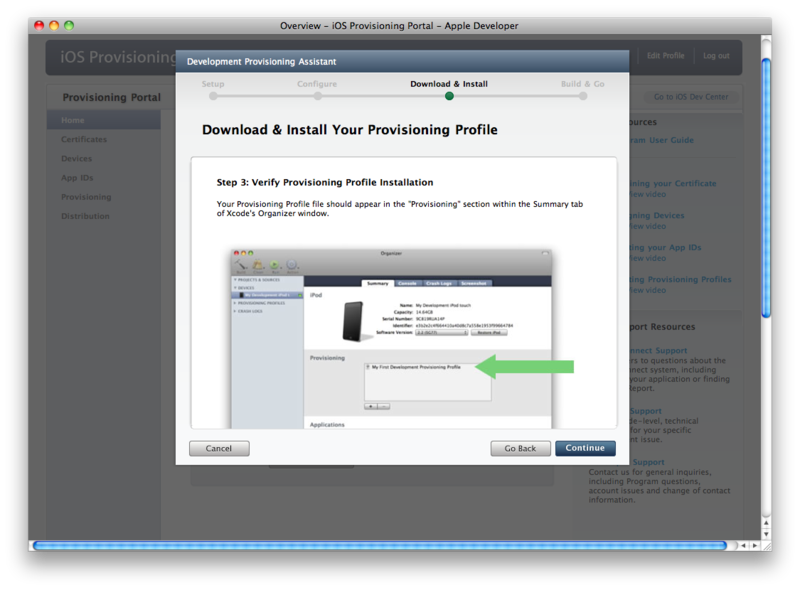Viewport: 800px width, 590px height.
Task: Open the Creating Provisioning Profiles link
Action: click(x=680, y=280)
